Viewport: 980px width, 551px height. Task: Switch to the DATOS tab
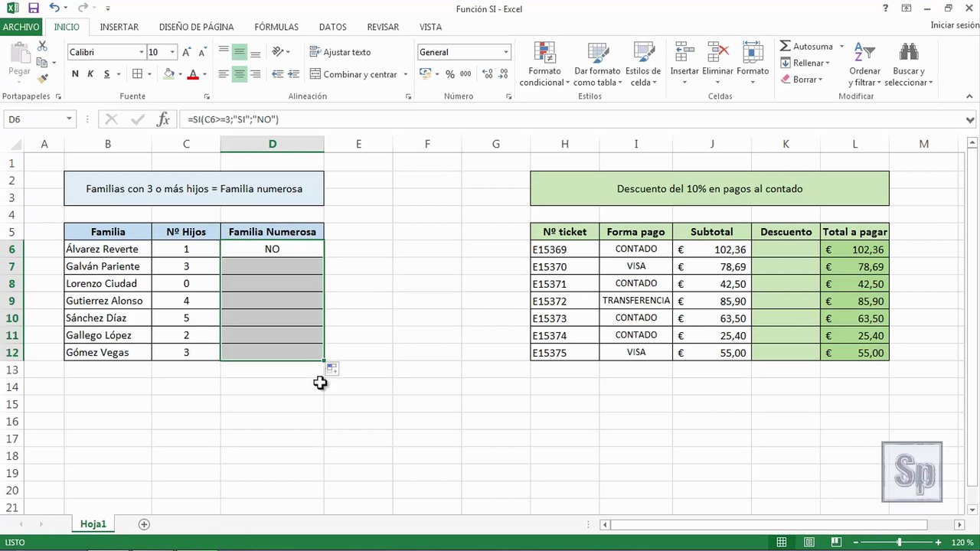tap(333, 27)
